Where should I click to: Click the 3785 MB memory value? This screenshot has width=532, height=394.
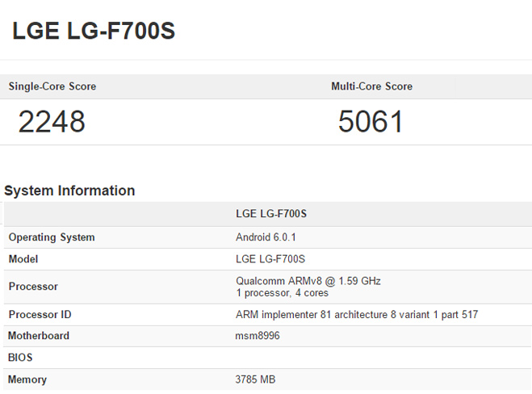pyautogui.click(x=255, y=379)
